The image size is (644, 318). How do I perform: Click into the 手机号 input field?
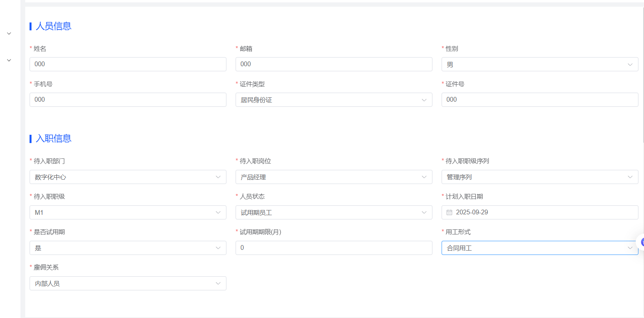pyautogui.click(x=128, y=100)
